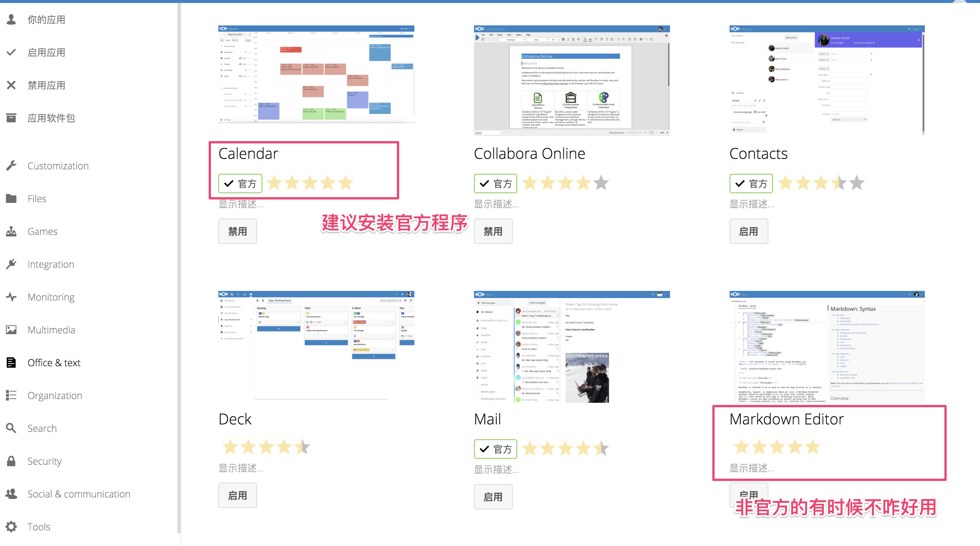Expand 显示描述 under Mail

pyautogui.click(x=496, y=470)
